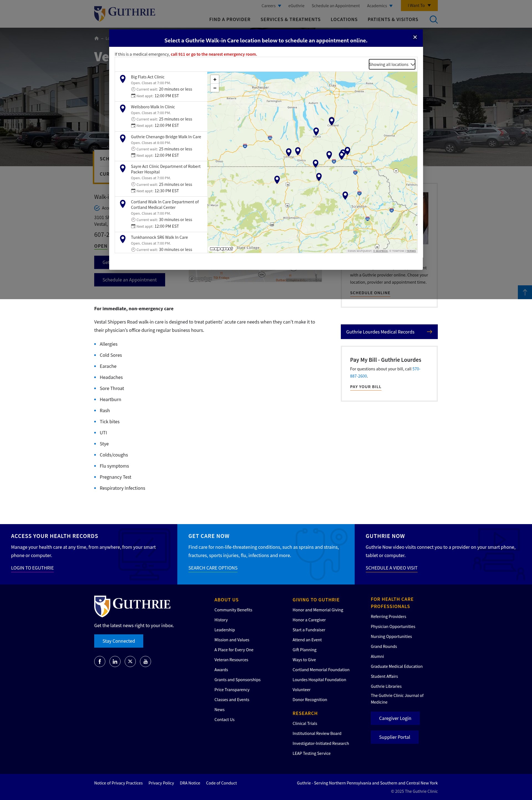Screen dimensions: 532x800
Task: Zoom out on the walk-in map
Action: 215,88
